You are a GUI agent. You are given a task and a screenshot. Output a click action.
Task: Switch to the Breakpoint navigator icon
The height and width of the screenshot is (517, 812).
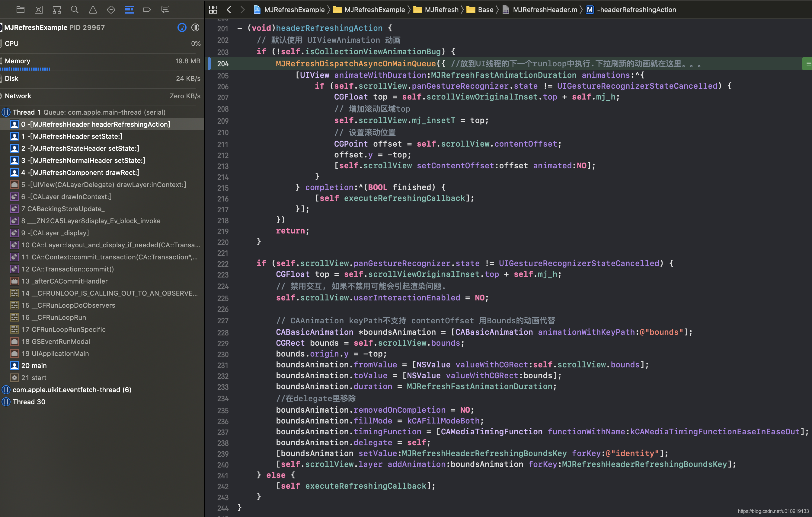147,9
